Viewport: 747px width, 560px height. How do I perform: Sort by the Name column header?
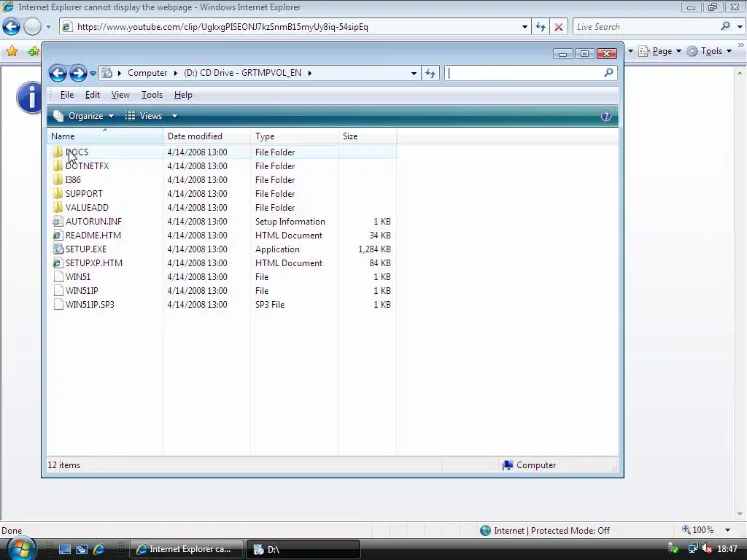point(105,136)
